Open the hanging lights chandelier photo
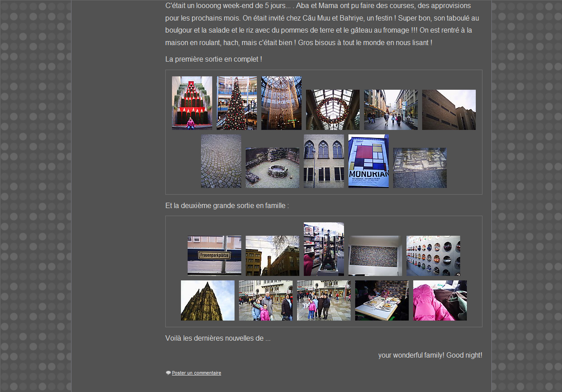The height and width of the screenshot is (392, 562). [281, 103]
